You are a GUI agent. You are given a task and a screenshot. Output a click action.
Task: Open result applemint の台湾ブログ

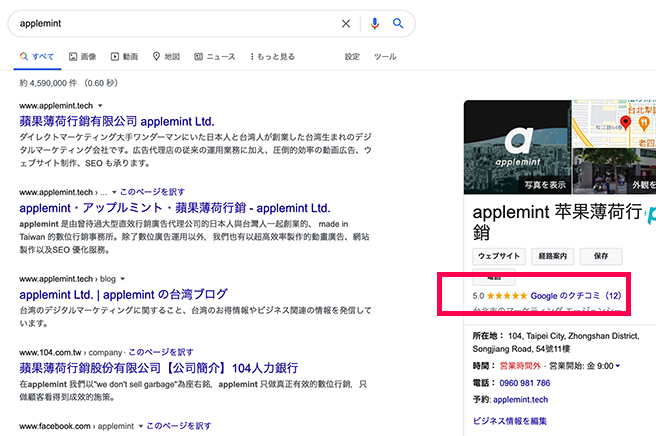point(123,295)
